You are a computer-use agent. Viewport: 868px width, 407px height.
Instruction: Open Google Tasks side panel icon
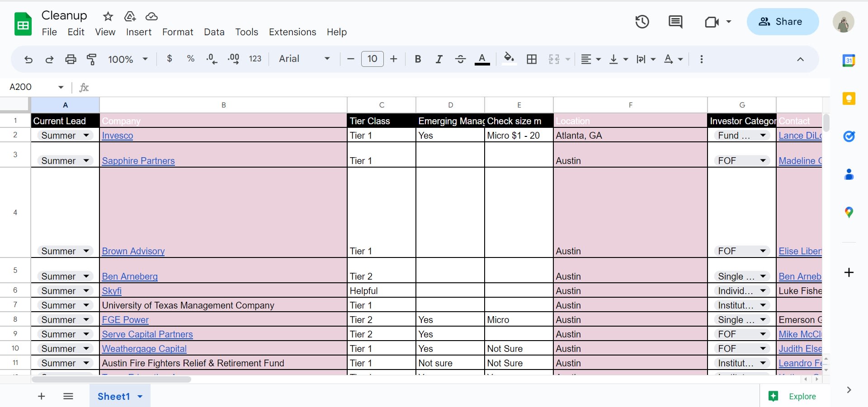(x=849, y=136)
